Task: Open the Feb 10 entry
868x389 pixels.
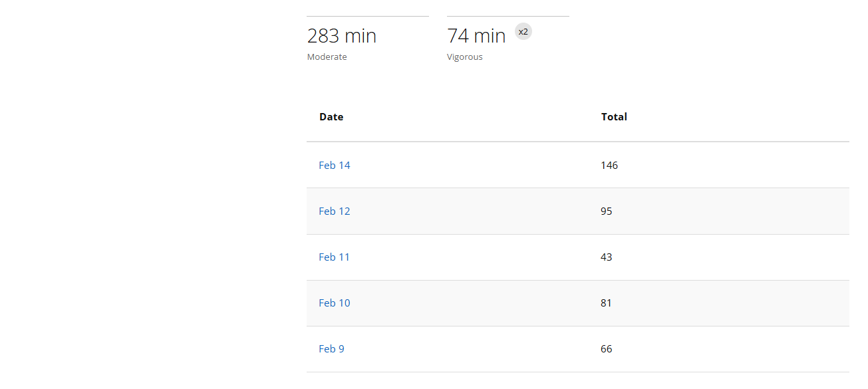Action: pos(335,303)
